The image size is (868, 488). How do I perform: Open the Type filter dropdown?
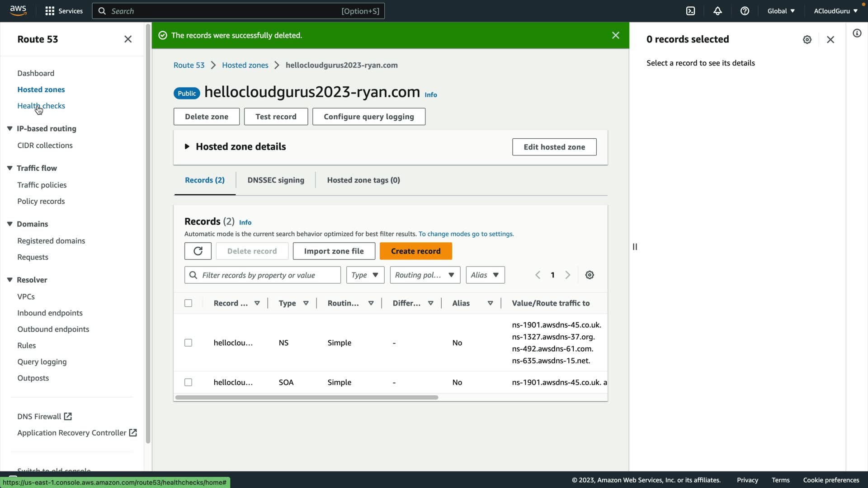click(x=365, y=275)
